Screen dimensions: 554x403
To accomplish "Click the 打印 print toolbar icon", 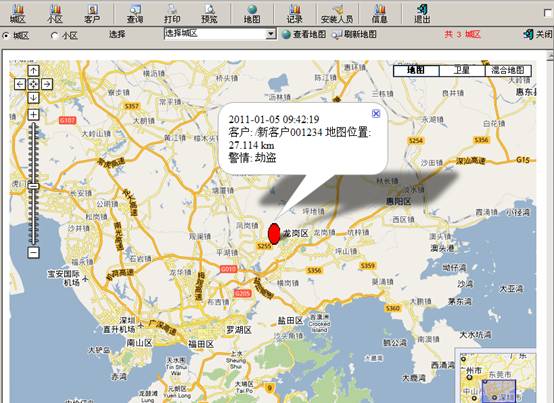I will pos(172,13).
